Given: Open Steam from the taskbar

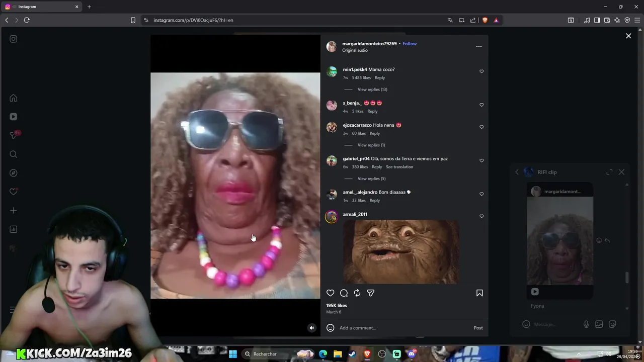Looking at the screenshot, I should tap(352, 354).
